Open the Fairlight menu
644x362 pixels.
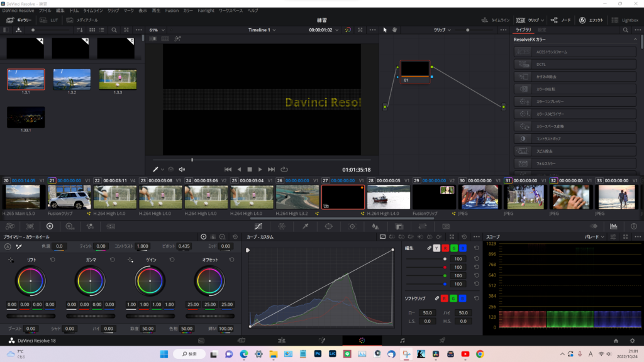(x=206, y=11)
